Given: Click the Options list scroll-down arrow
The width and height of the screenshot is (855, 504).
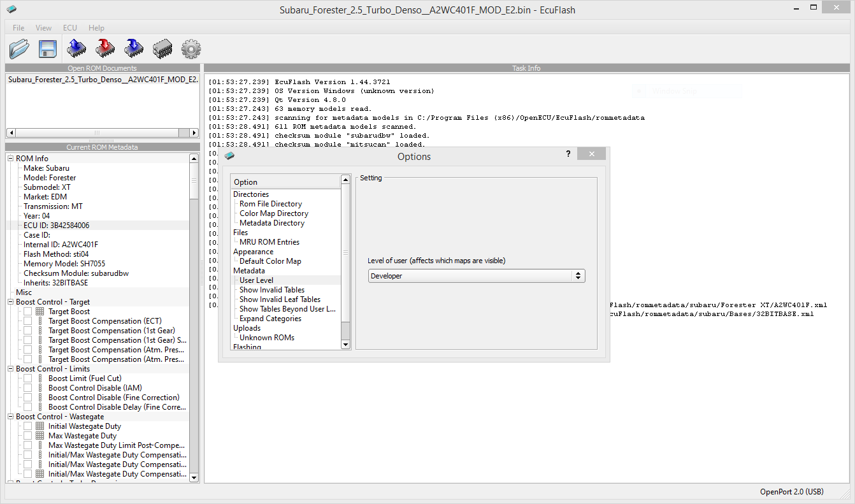Looking at the screenshot, I should [x=346, y=345].
